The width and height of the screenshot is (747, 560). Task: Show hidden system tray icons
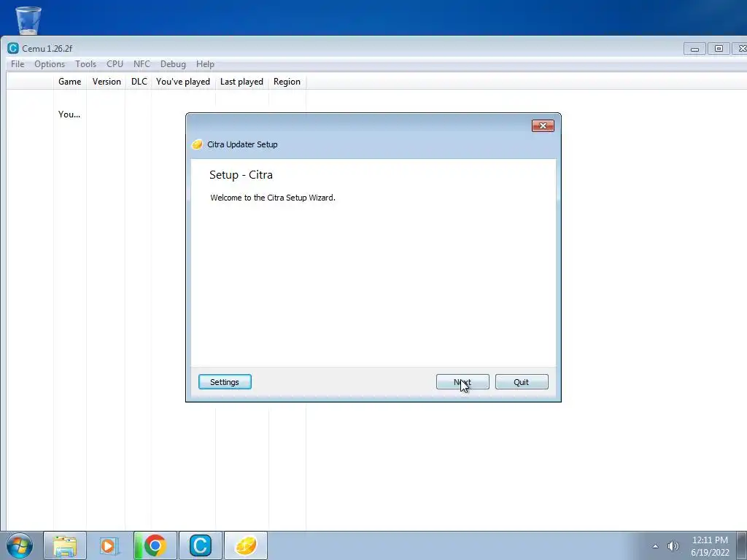(656, 546)
